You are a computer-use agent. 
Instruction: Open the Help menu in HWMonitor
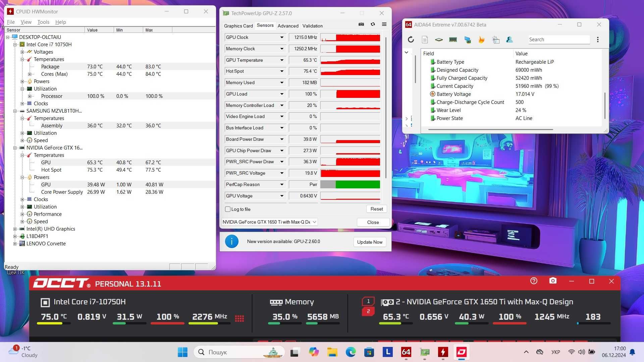[60, 22]
